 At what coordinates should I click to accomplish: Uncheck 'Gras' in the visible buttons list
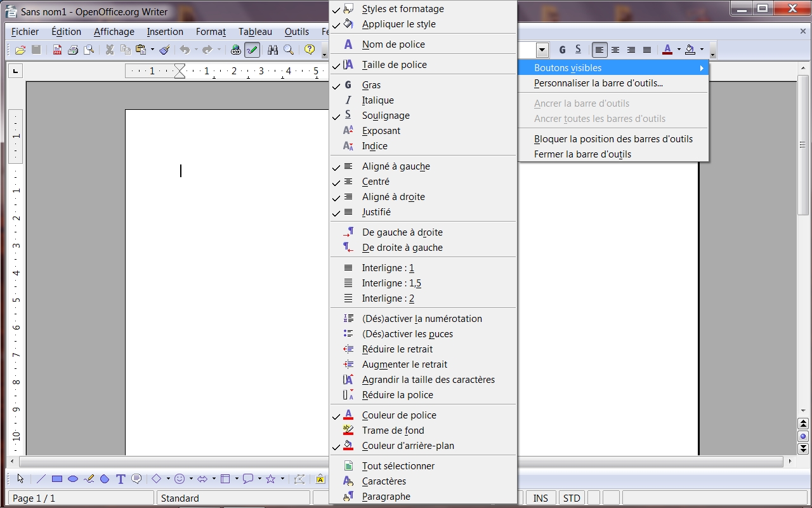tap(423, 85)
